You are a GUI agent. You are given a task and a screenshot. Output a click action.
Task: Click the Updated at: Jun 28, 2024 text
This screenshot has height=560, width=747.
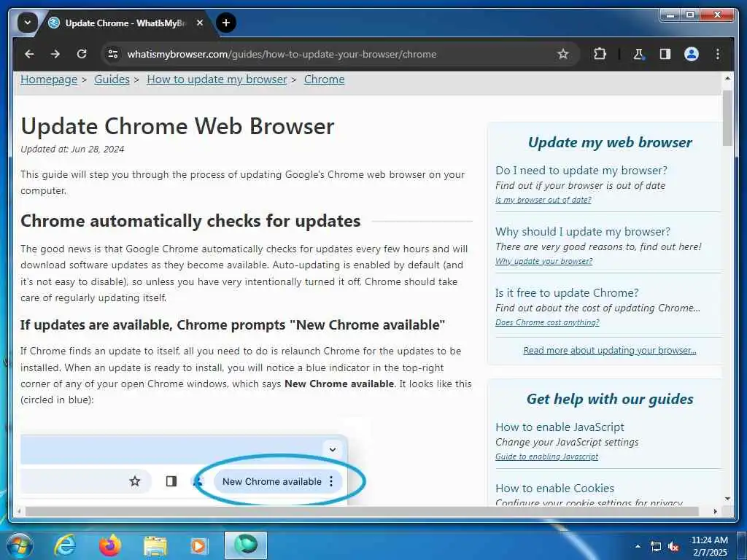(72, 149)
